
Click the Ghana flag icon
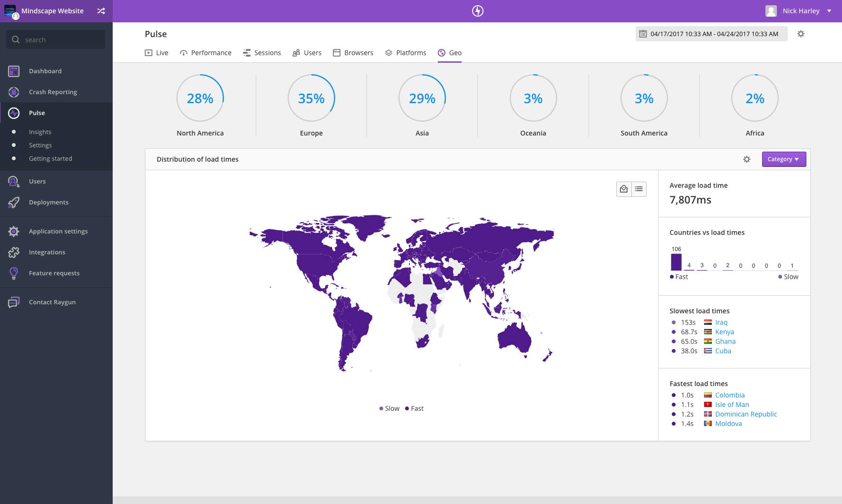(708, 341)
